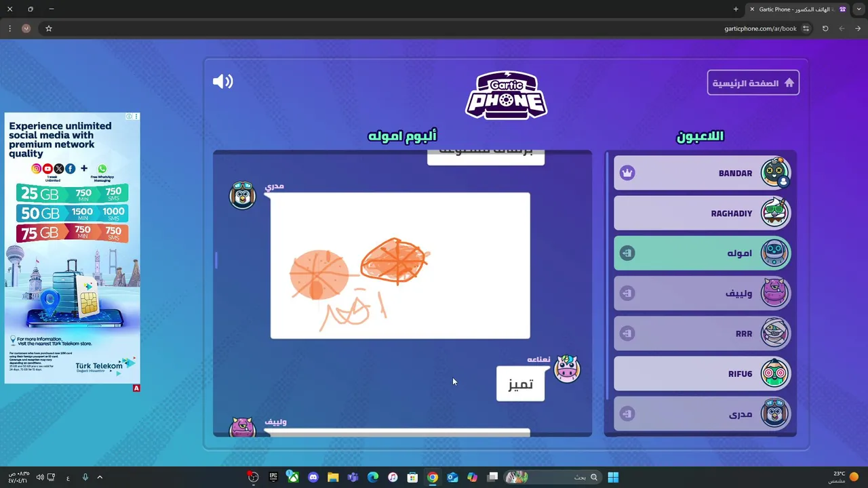Screen dimensions: 868x488
Task: Click the exit icon on ولييف's row
Action: [x=627, y=293]
